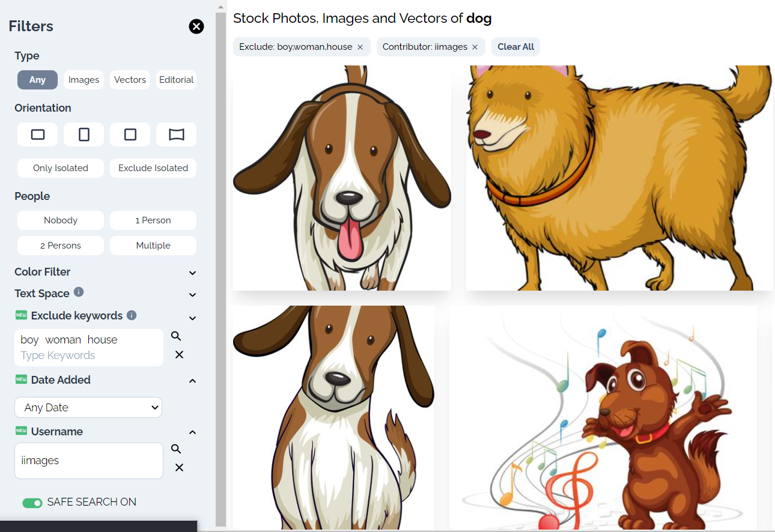
Task: Open the Any Date dropdown
Action: [x=88, y=408]
